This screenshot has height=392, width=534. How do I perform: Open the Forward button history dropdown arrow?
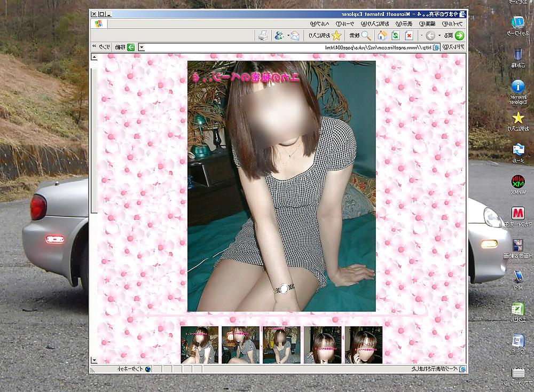click(422, 35)
